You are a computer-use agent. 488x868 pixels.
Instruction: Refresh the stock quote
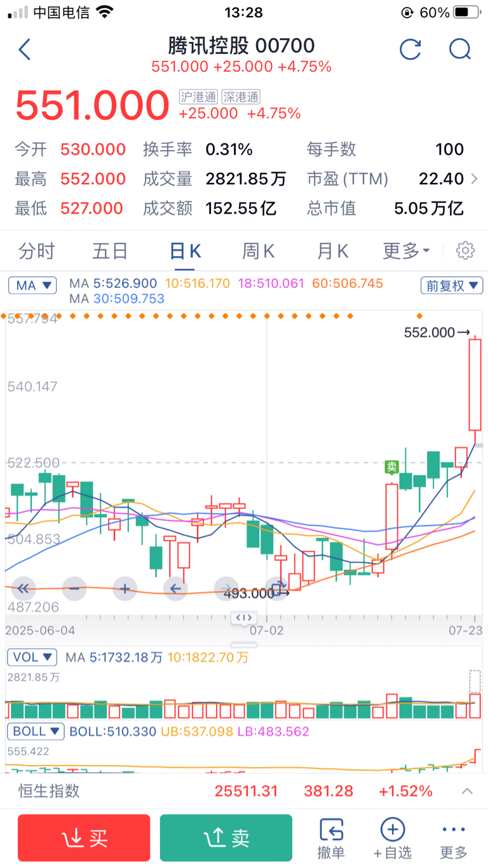tap(410, 49)
